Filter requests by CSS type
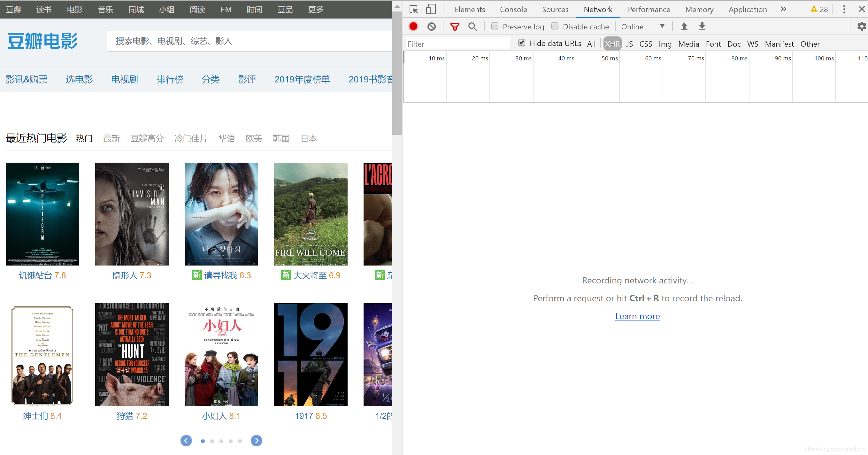This screenshot has width=868, height=455. [x=645, y=44]
